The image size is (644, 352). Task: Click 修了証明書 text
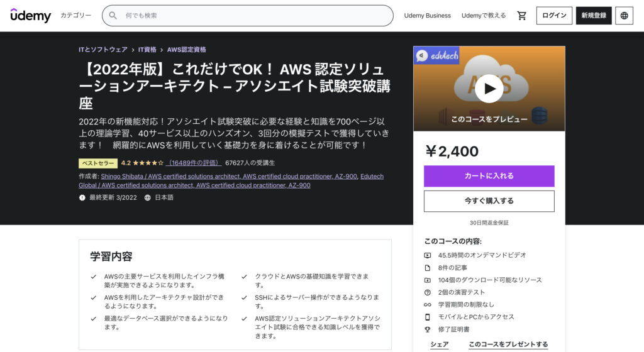(x=453, y=329)
